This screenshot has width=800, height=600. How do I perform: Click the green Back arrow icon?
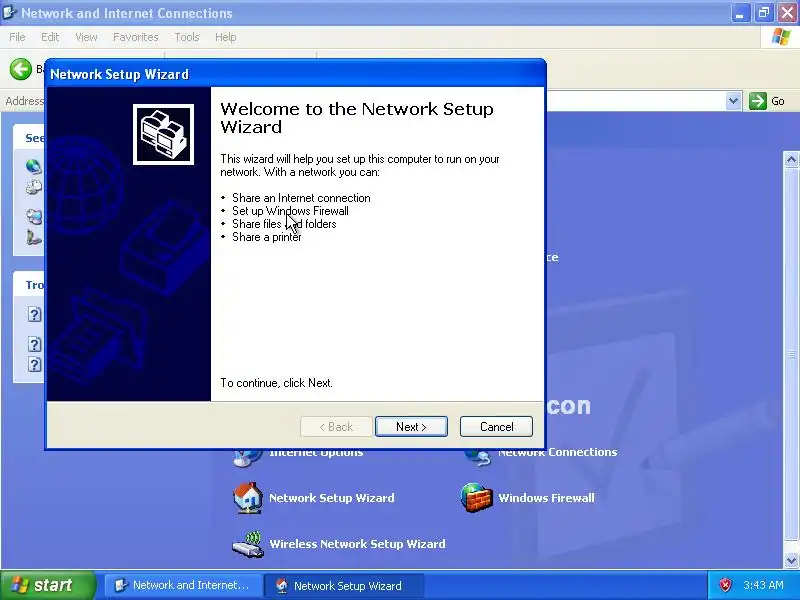pyautogui.click(x=21, y=69)
